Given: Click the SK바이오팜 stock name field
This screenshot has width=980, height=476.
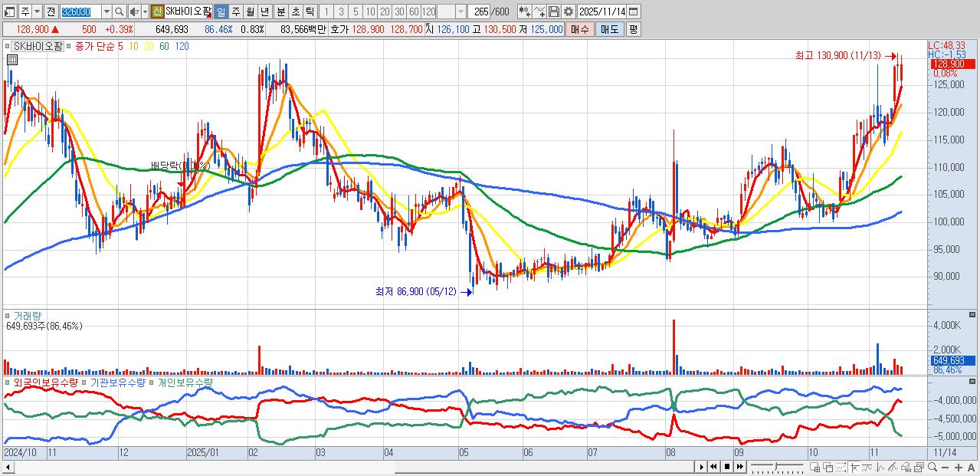Looking at the screenshot, I should coord(188,11).
